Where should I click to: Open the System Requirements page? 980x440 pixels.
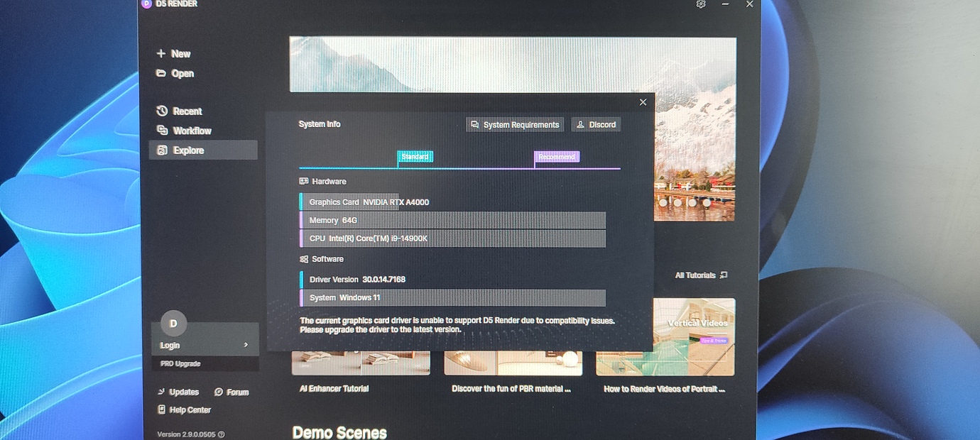[x=514, y=124]
